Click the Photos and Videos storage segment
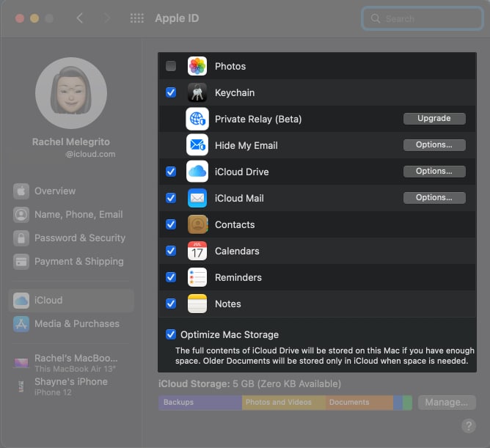The image size is (490, 448). point(284,403)
